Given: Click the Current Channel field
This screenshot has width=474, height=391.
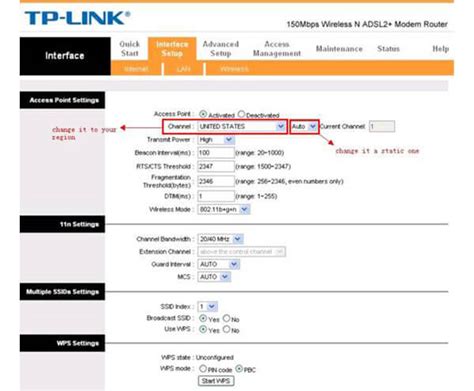Looking at the screenshot, I should [x=382, y=127].
